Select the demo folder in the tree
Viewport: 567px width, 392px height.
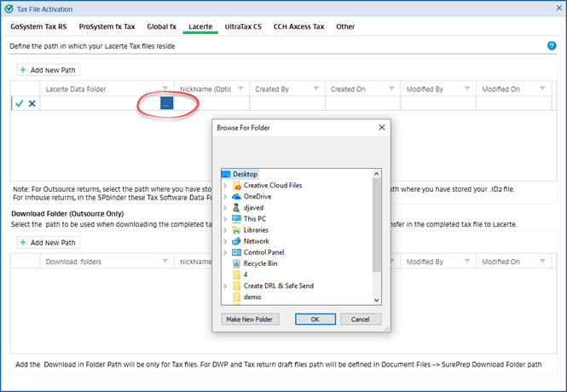pos(252,297)
